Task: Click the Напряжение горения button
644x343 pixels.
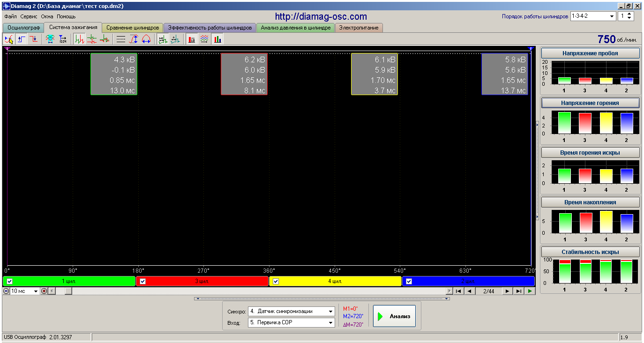Action: (x=591, y=103)
